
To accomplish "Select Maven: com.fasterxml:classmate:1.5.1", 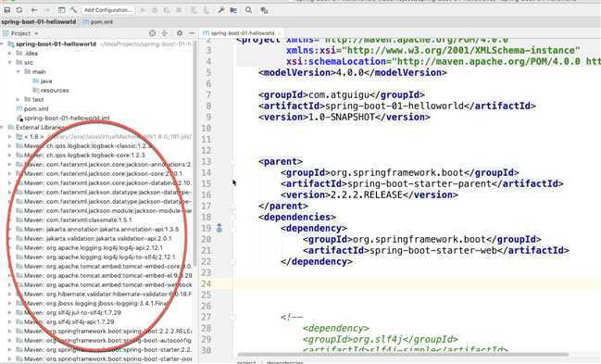I will tap(74, 220).
